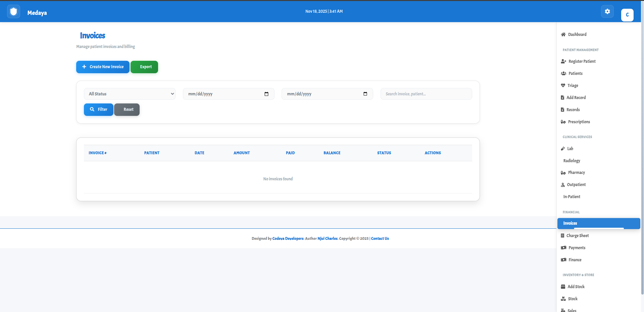Open the Register Patient sidebar icon
The image size is (644, 312).
click(563, 61)
